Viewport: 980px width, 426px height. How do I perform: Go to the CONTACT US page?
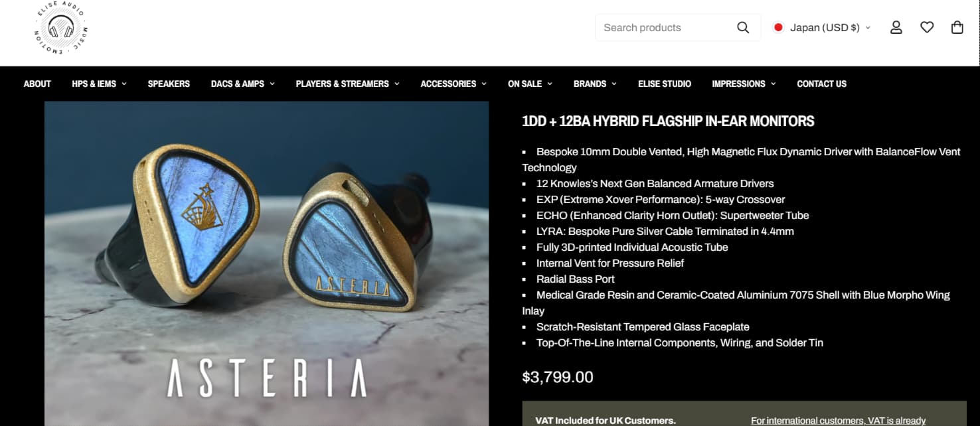(x=821, y=84)
